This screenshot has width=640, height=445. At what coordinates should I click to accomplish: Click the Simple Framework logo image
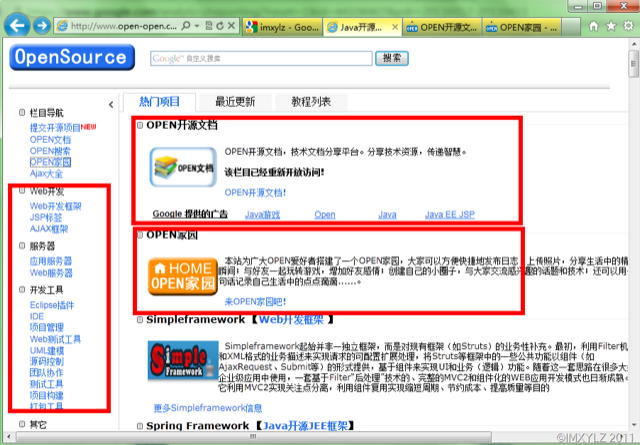tap(182, 361)
